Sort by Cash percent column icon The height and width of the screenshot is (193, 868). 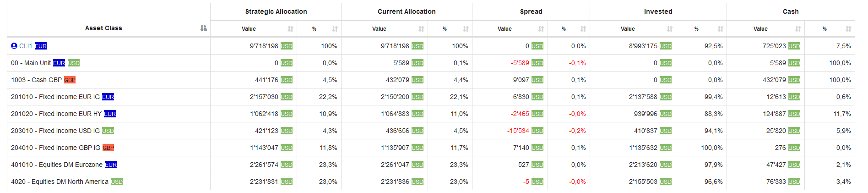pos(849,29)
